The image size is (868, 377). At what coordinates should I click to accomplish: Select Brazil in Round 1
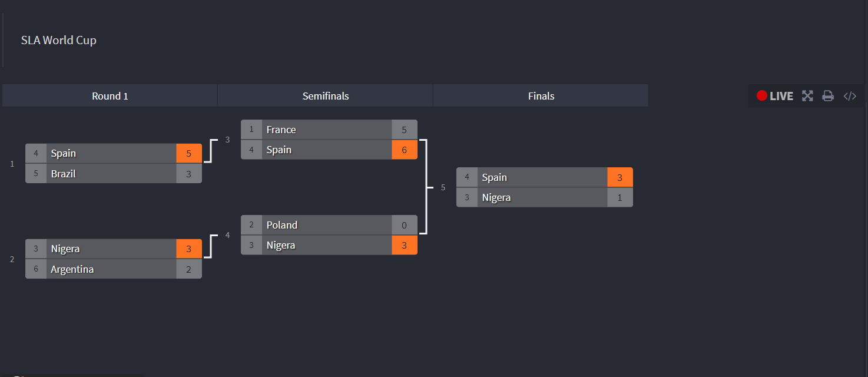tap(64, 174)
